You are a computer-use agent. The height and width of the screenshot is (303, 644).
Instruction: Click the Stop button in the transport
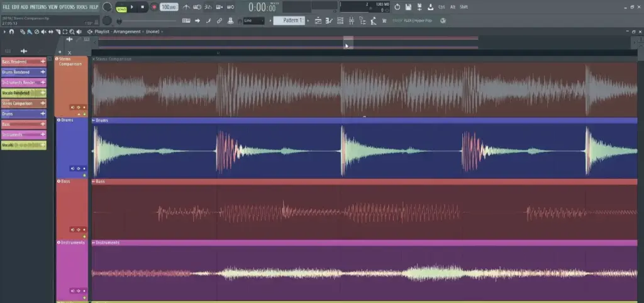click(143, 7)
